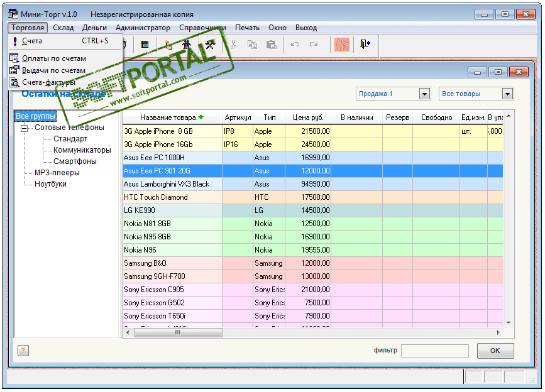Screen dimensions: 545x392
Task: Click the scissors Cut icon
Action: pyautogui.click(x=233, y=45)
